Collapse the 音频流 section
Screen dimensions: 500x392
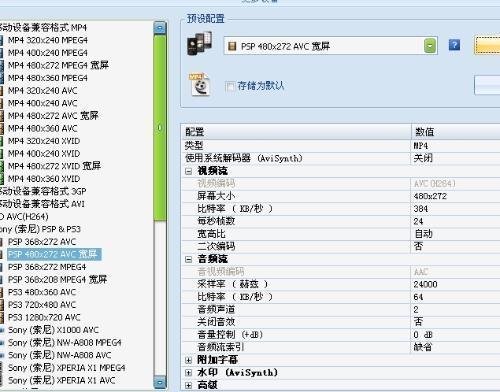(189, 259)
